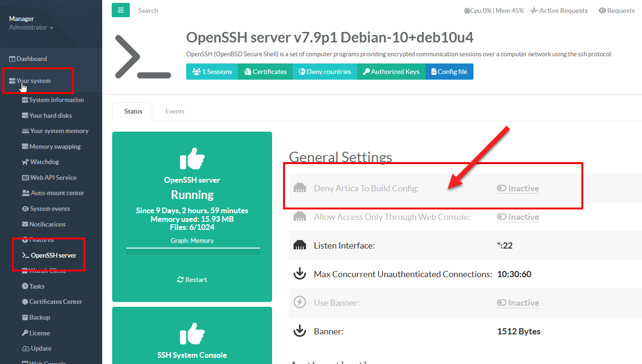Open the Config file editor
This screenshot has width=642, height=364.
click(x=449, y=72)
